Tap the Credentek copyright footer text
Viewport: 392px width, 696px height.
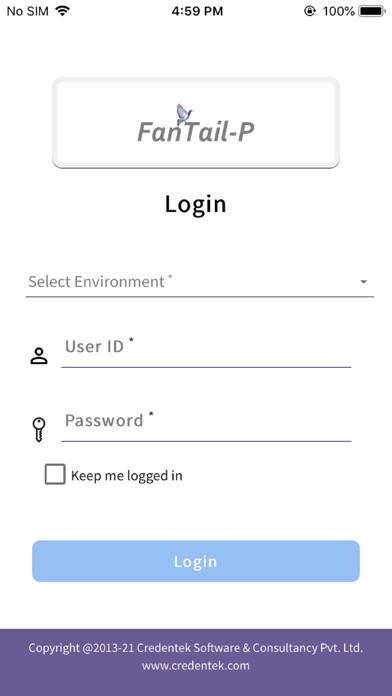tap(196, 648)
